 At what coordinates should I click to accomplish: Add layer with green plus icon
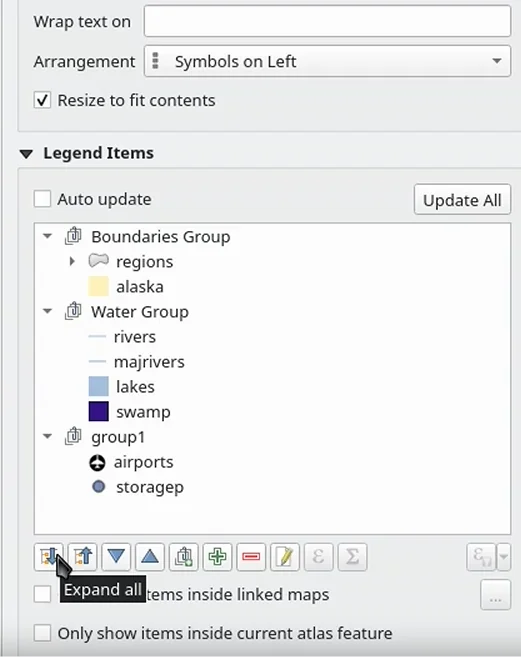[x=218, y=557]
